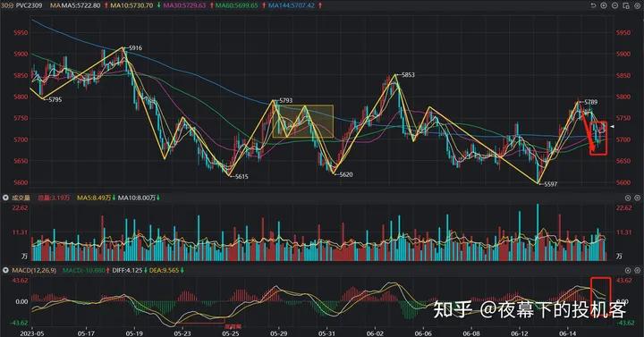The image size is (644, 337).
Task: Click the zoom-in circle icon in top toolbar
Action: tap(604, 5)
